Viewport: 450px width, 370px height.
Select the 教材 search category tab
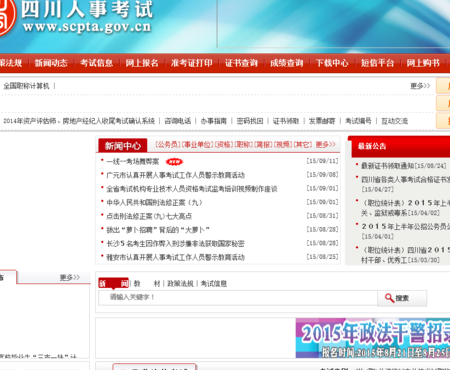(x=147, y=284)
